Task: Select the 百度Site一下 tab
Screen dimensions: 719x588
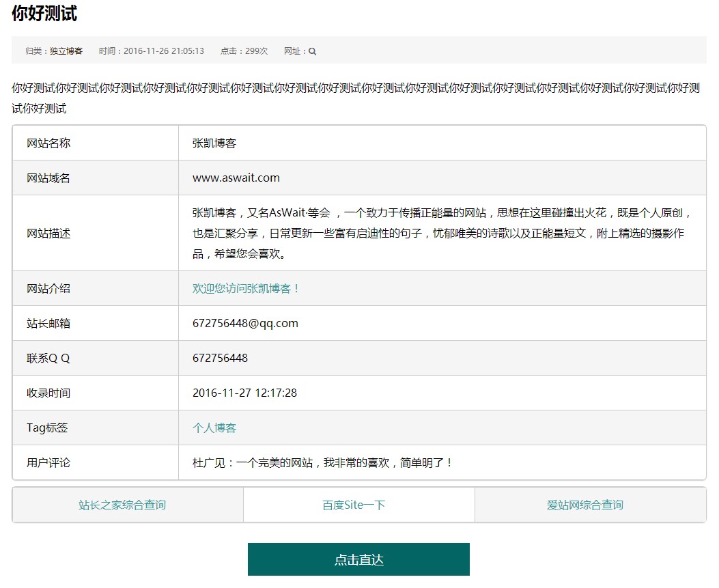Action: [x=354, y=505]
